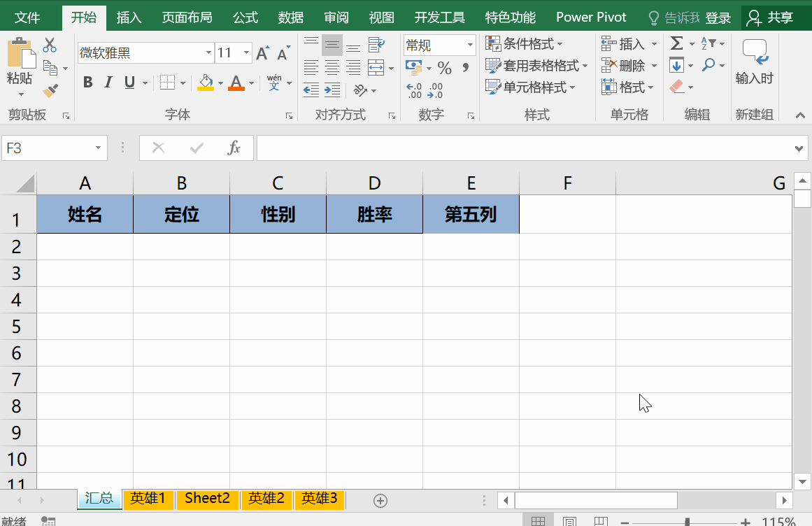Expand the formula bar

tap(799, 148)
